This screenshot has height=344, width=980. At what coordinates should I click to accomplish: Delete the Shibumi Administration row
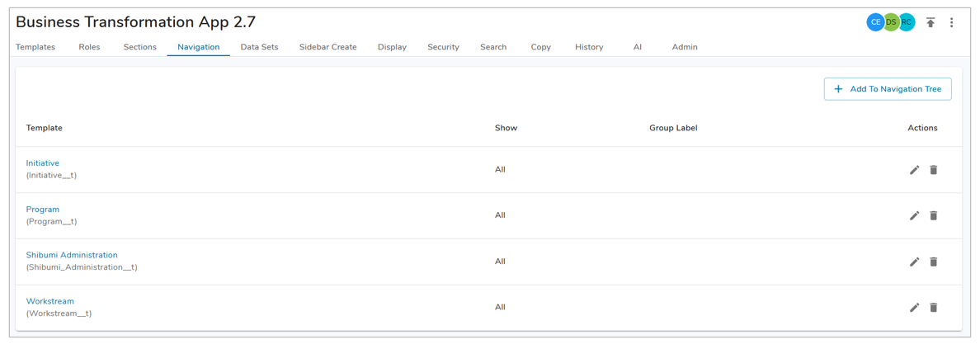pyautogui.click(x=934, y=262)
